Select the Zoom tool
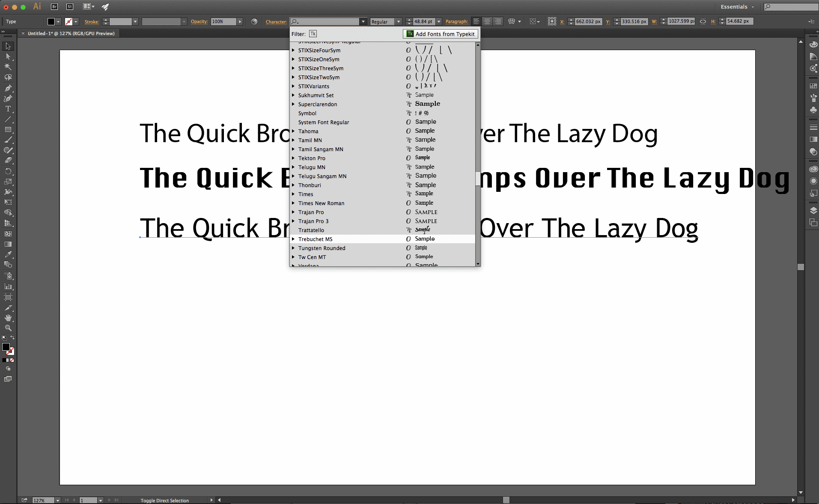Image resolution: width=819 pixels, height=504 pixels. [8, 328]
